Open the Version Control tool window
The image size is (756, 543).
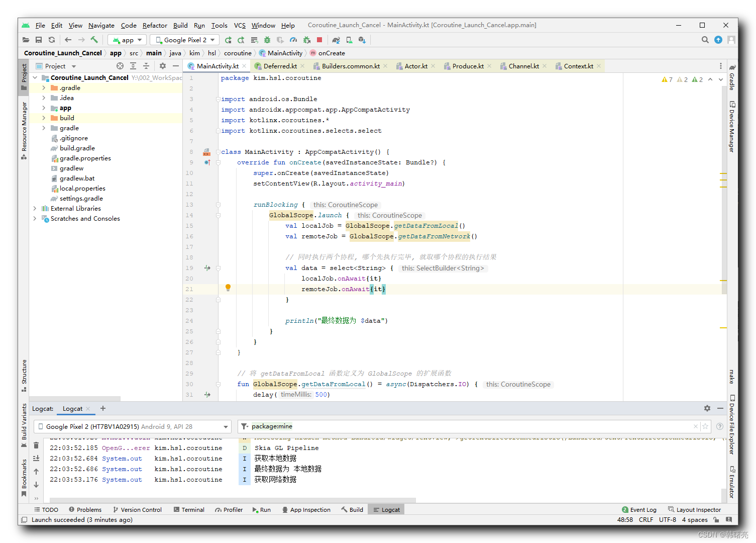[137, 509]
